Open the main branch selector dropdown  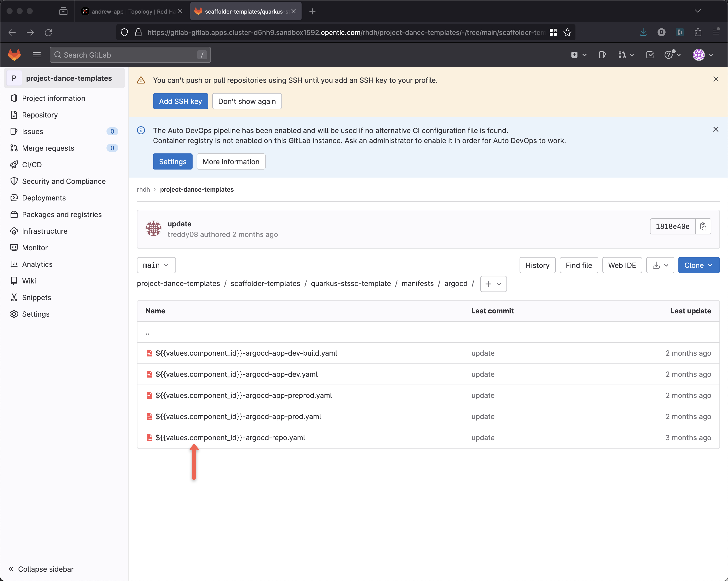coord(156,265)
